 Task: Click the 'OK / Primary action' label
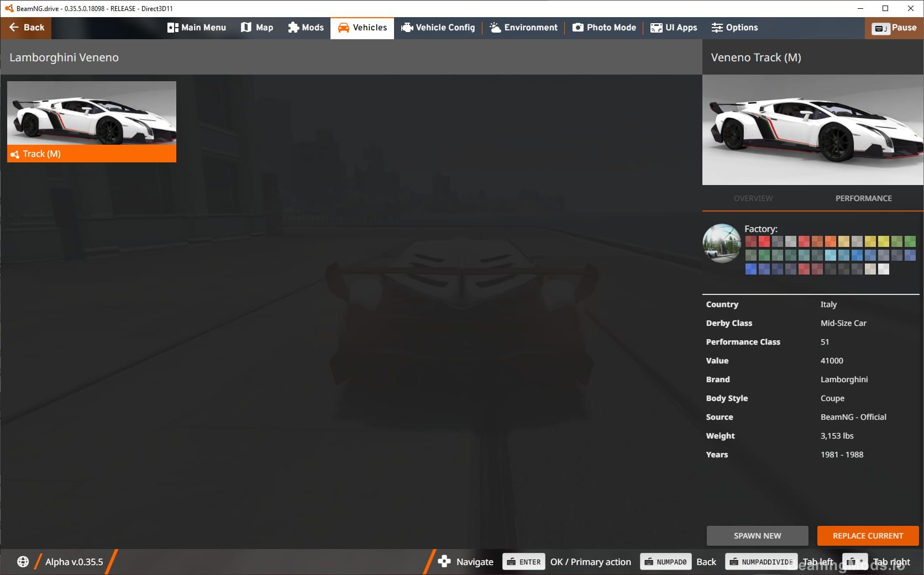click(x=590, y=562)
